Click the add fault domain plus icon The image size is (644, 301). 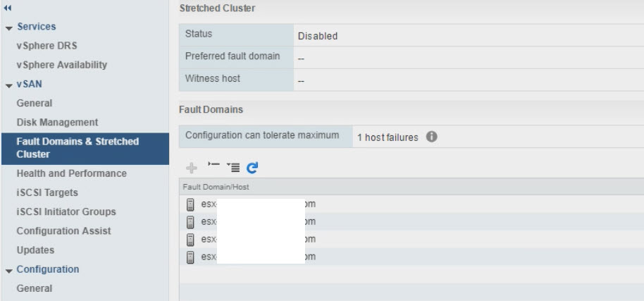[190, 168]
